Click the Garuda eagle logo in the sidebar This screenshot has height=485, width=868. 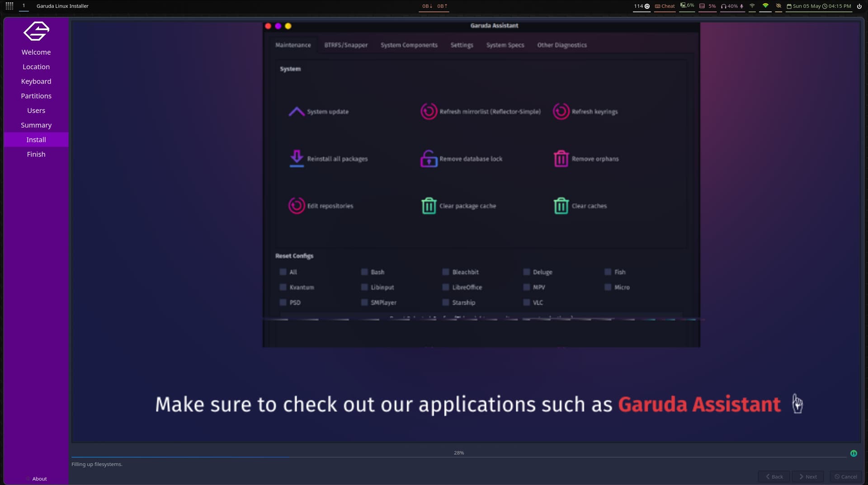[36, 31]
